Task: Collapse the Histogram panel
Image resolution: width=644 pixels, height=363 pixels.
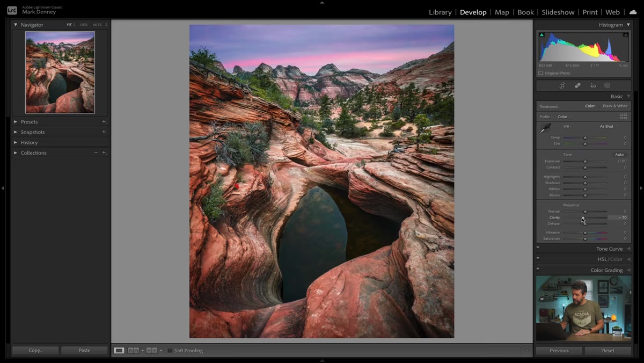Action: click(628, 25)
